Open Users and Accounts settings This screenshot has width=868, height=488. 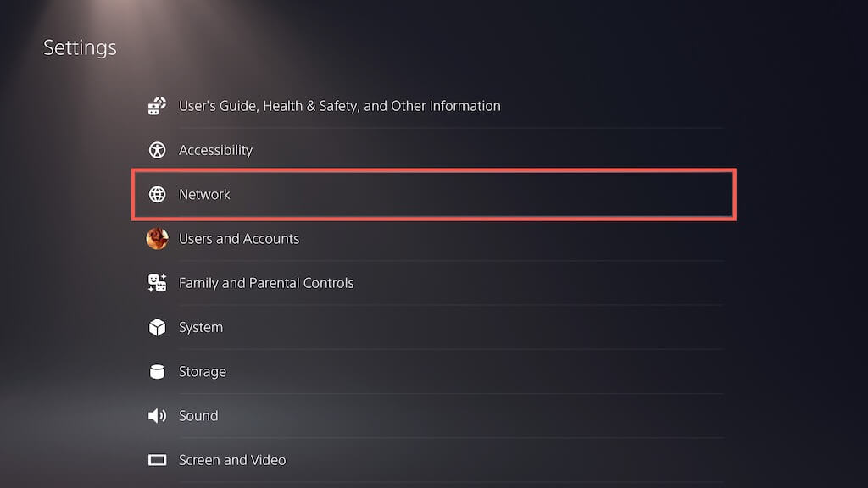[239, 239]
